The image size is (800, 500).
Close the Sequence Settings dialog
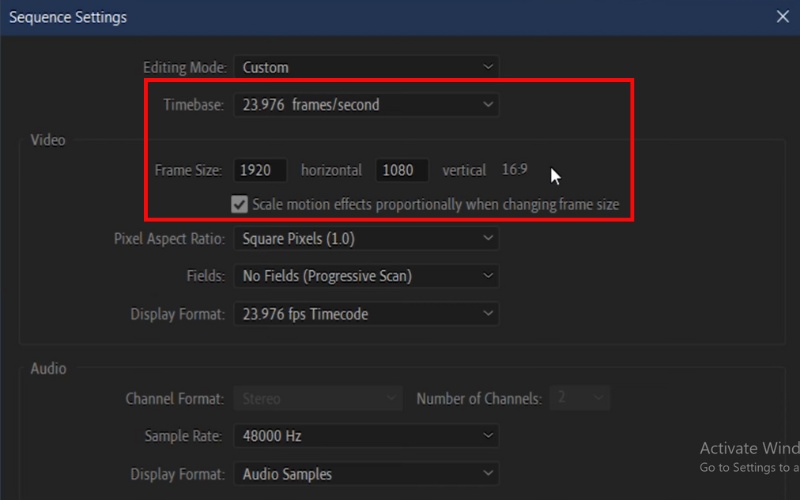tap(782, 17)
